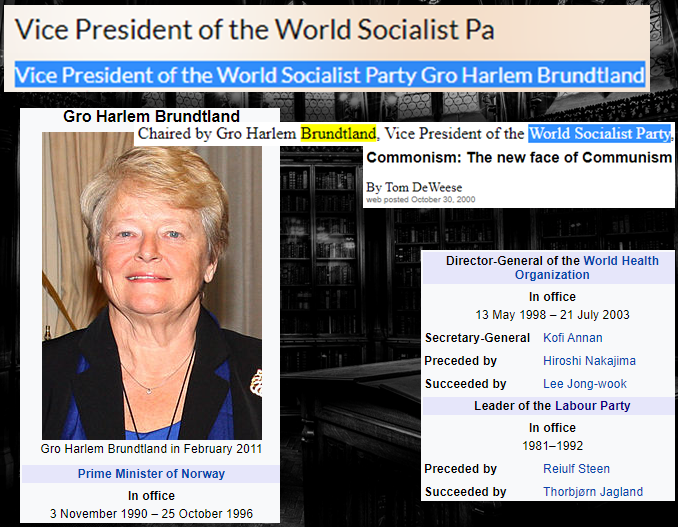
Task: Click Preceded by label beside Hiroshi Nakajima
Action: (461, 361)
